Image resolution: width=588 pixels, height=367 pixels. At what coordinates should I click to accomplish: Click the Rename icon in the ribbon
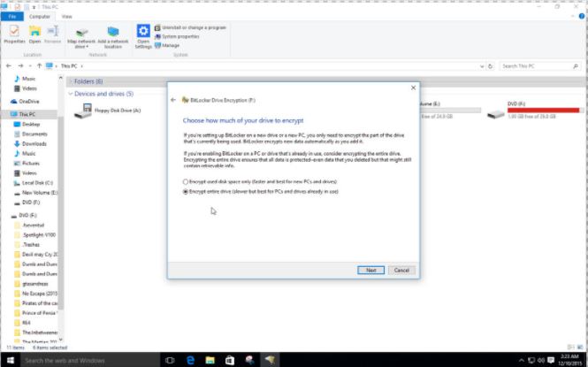point(52,34)
